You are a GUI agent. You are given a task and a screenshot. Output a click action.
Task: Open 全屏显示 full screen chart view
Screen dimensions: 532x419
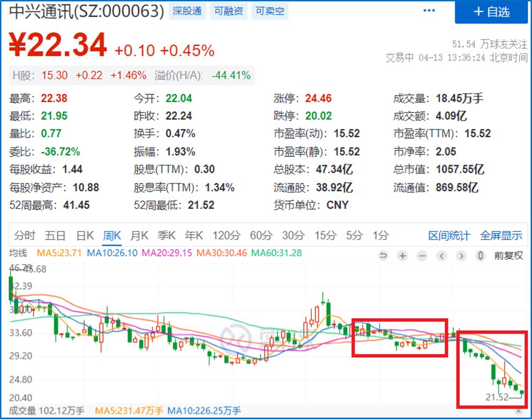[501, 235]
